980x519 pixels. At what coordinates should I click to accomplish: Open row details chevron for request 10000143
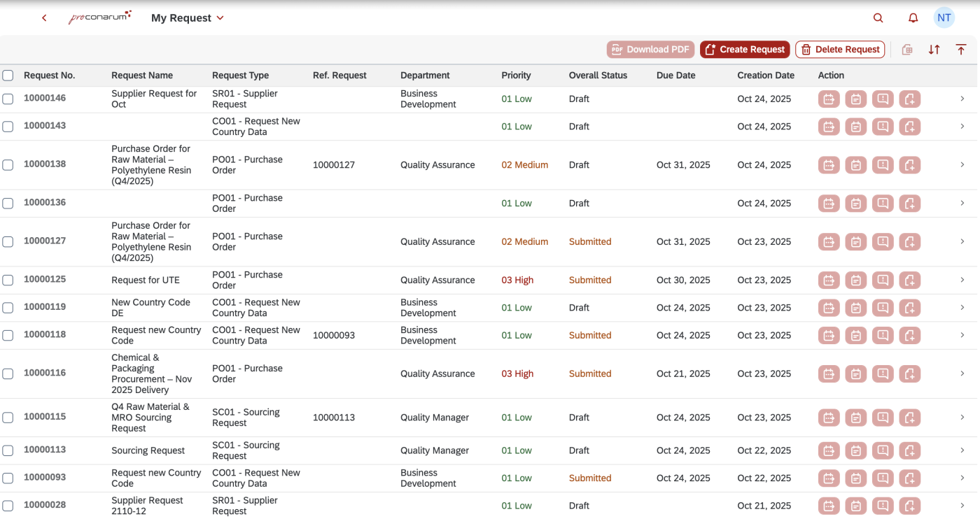pos(962,127)
